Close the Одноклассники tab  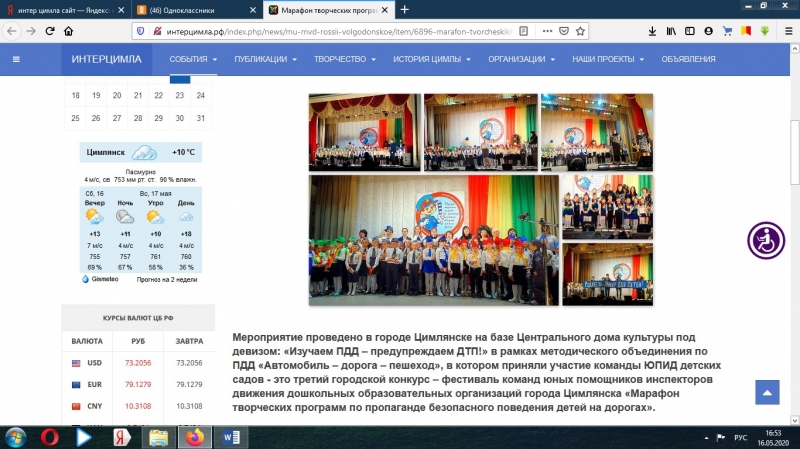tap(253, 10)
